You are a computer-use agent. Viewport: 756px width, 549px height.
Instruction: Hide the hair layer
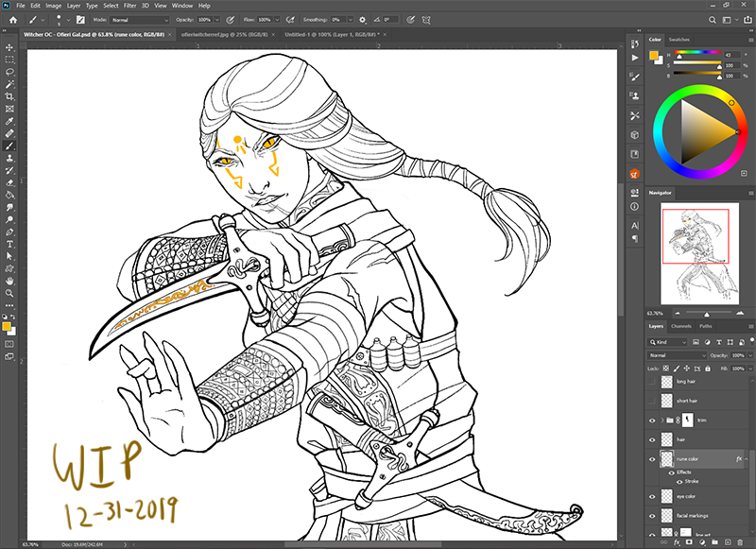(x=652, y=439)
